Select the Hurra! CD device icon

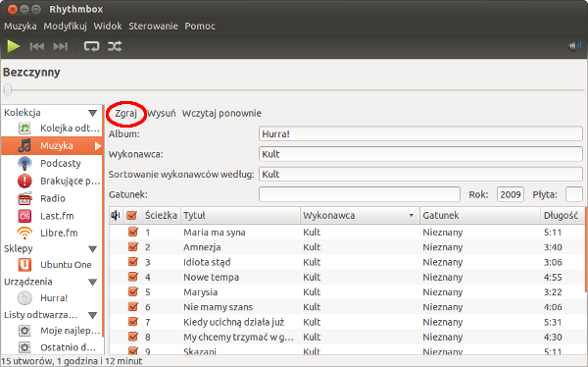[24, 298]
